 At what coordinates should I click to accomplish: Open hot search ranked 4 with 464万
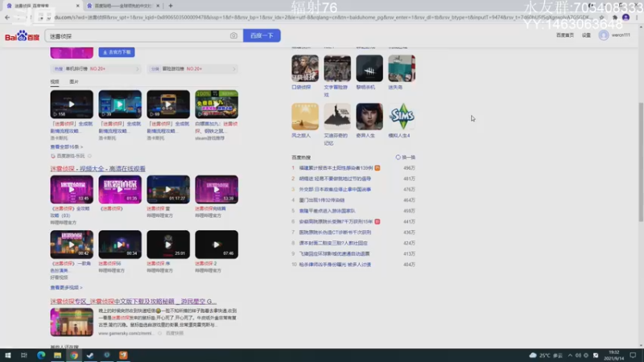pyautogui.click(x=322, y=200)
